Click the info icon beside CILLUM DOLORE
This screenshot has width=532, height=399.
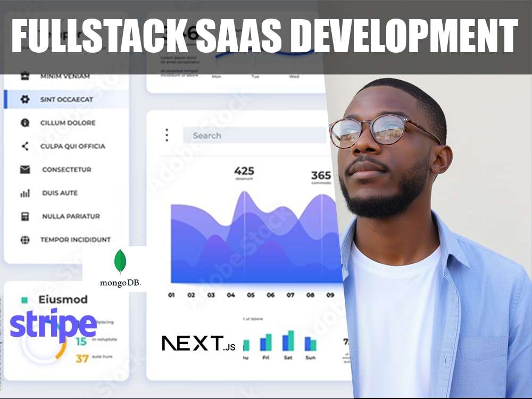point(25,123)
